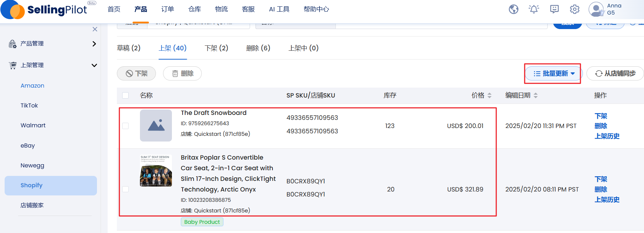Click The Draft Snowboard placeholder thumbnail
Image resolution: width=644 pixels, height=233 pixels.
point(156,126)
